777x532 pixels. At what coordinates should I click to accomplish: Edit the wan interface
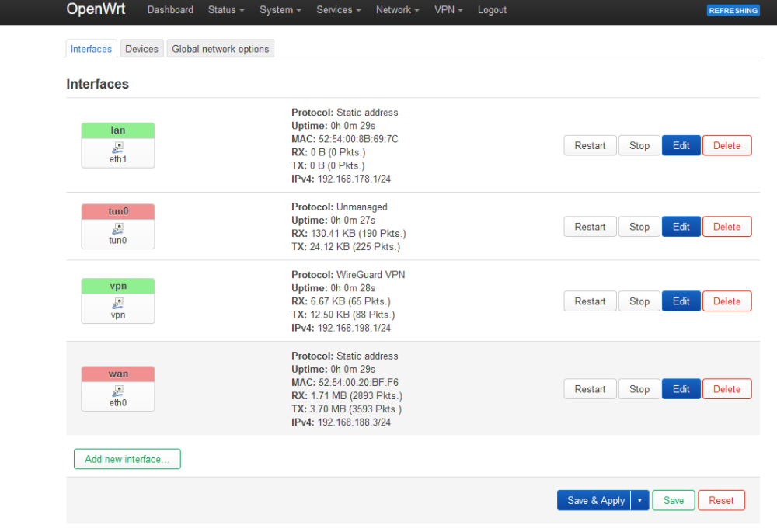[681, 389]
